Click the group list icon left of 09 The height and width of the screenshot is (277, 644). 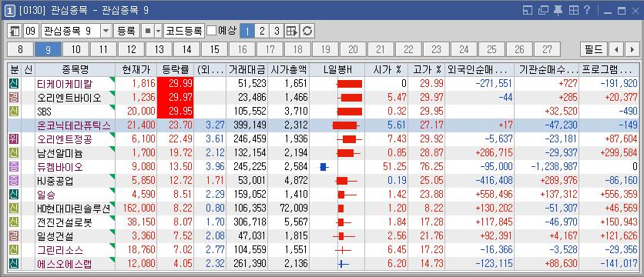15,31
